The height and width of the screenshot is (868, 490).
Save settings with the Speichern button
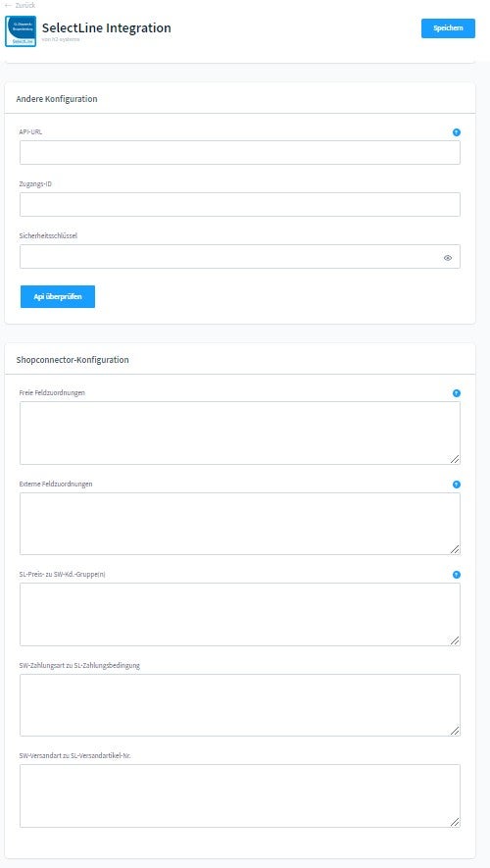coord(448,28)
